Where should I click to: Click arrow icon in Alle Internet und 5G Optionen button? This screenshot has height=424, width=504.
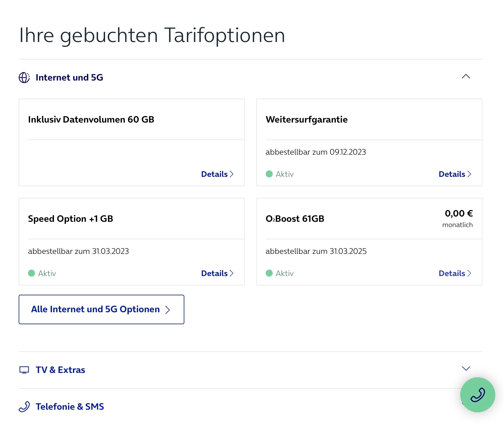[x=167, y=310]
